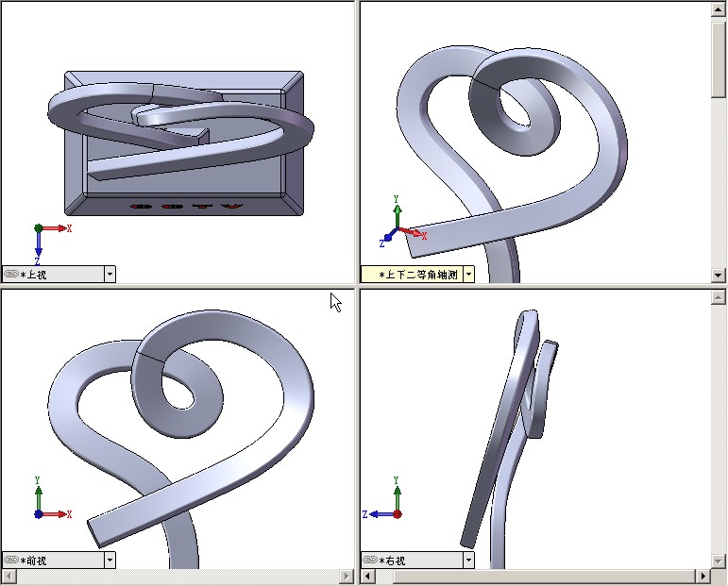Click the horizontal scrollbar thumb under the right view
The height and width of the screenshot is (586, 728).
[x=544, y=577]
